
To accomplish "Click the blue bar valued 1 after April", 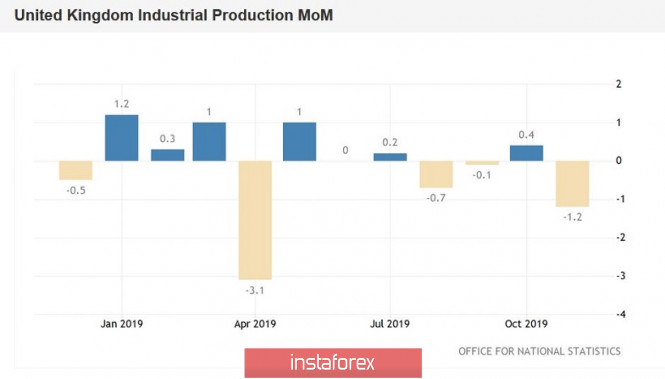I will [299, 142].
